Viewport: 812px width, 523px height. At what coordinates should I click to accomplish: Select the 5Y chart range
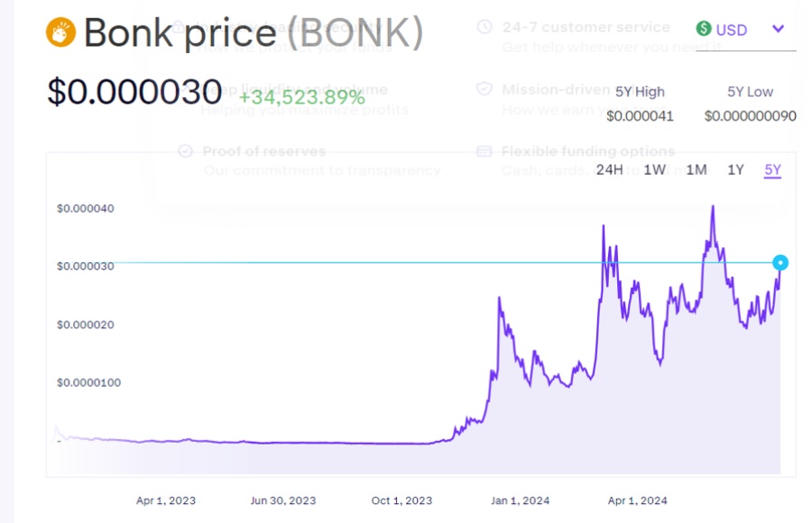[772, 170]
